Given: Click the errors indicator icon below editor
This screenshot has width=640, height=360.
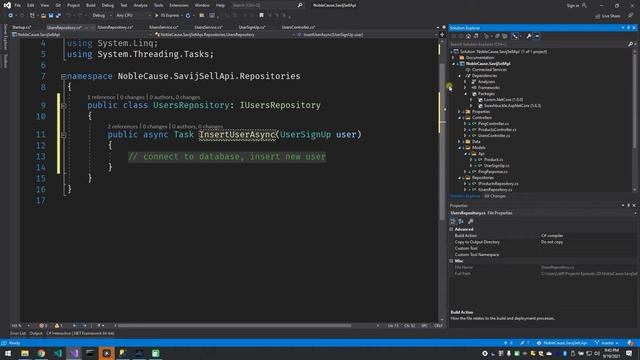Looking at the screenshot, I should (43, 326).
